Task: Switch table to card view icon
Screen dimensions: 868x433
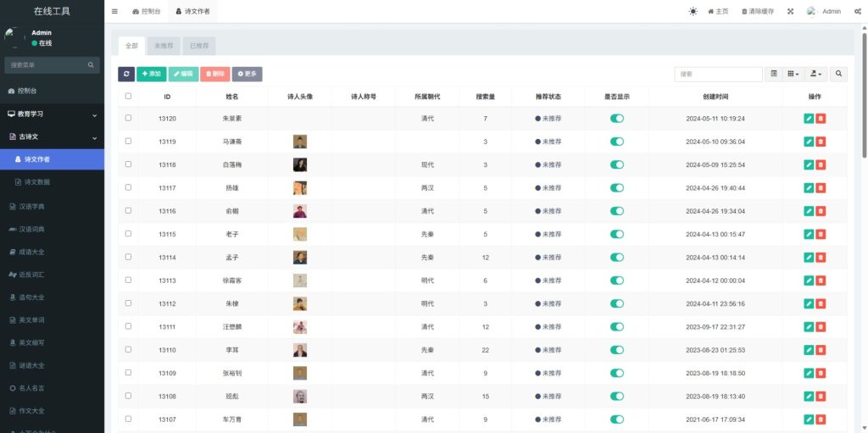Action: point(774,75)
